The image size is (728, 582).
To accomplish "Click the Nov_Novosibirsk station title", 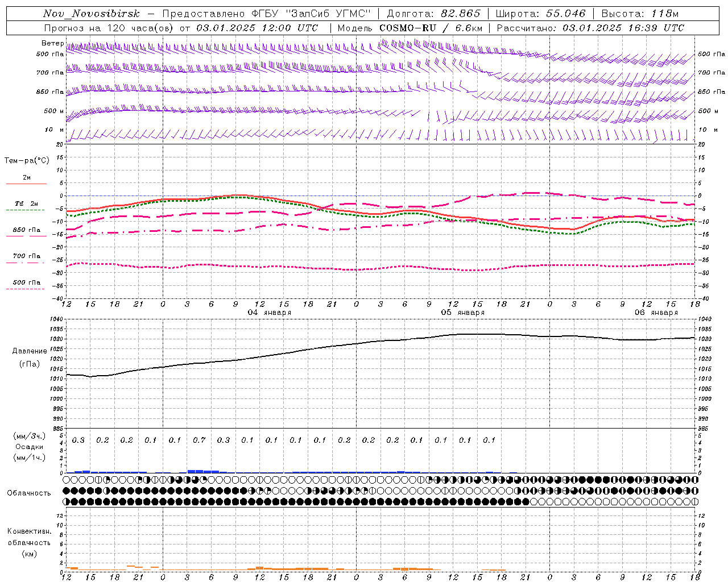I will tap(92, 14).
